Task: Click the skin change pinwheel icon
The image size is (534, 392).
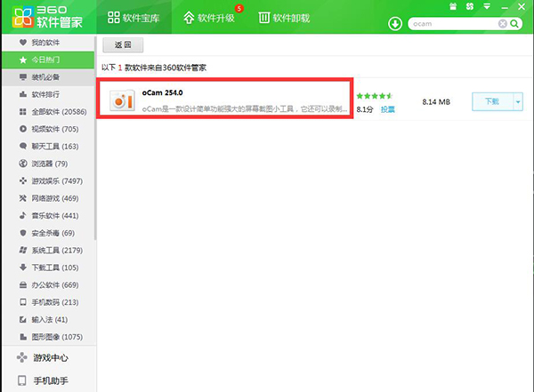Action: [x=469, y=5]
